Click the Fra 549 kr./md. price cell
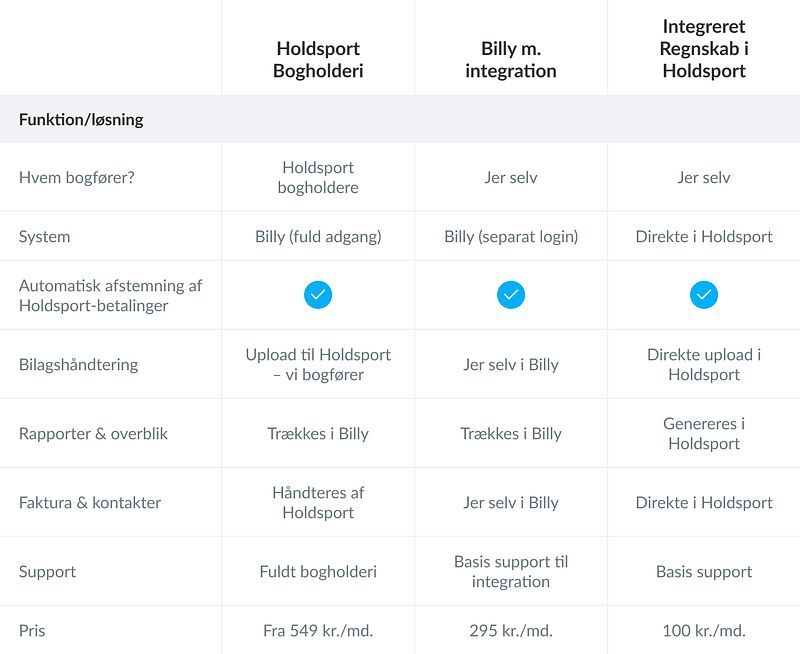Image resolution: width=800 pixels, height=654 pixels. tap(318, 631)
